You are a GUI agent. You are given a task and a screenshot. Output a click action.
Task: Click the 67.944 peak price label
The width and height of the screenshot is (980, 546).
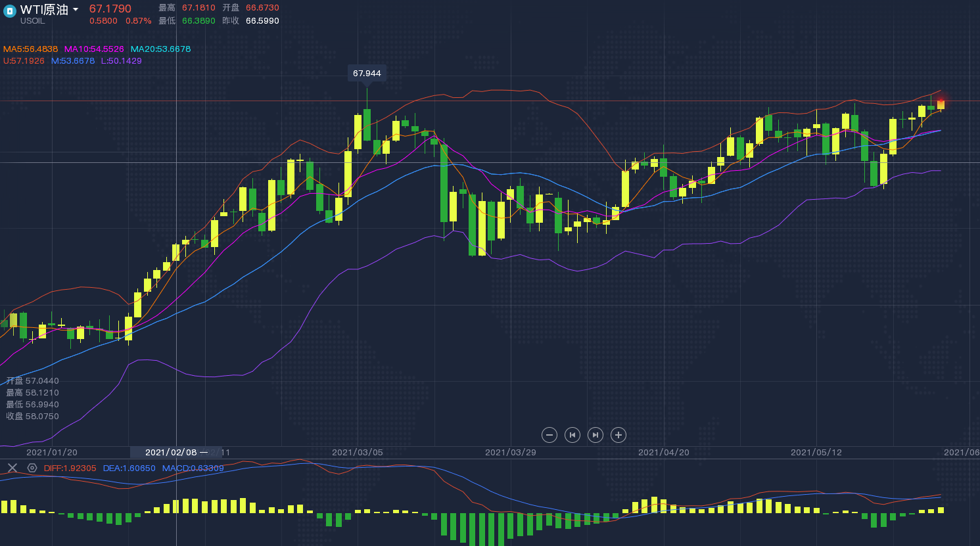pyautogui.click(x=367, y=74)
